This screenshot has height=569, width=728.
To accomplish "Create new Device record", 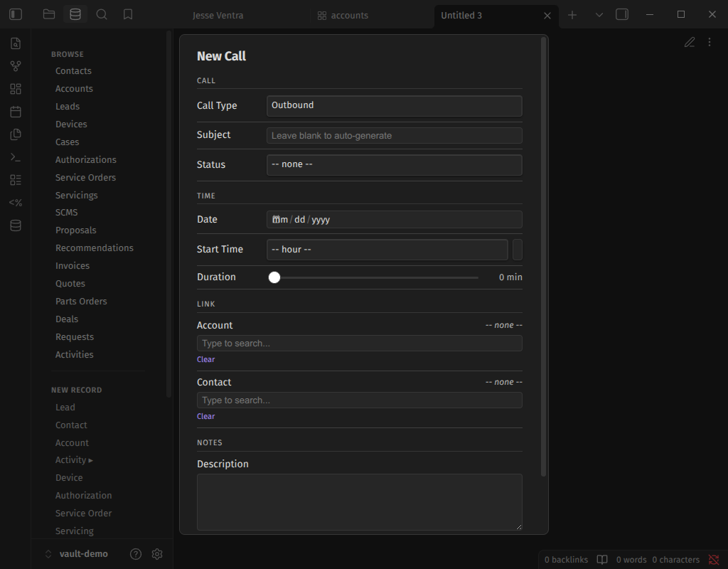I will point(69,477).
